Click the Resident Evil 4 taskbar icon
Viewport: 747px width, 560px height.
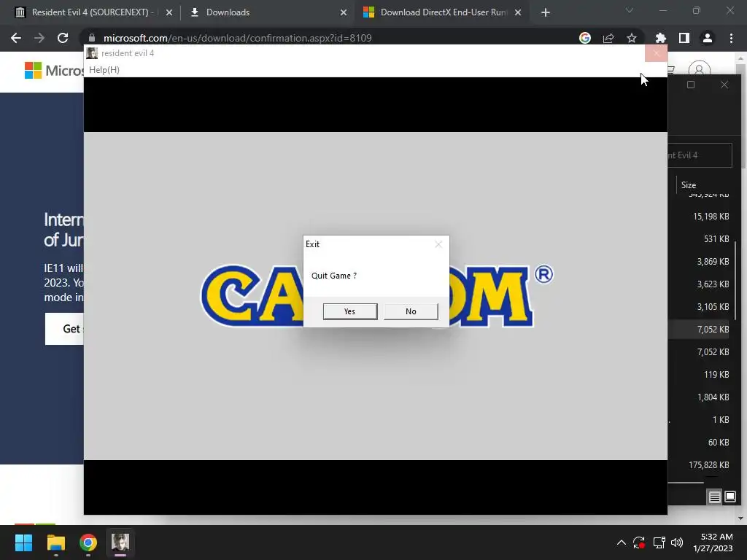[120, 542]
